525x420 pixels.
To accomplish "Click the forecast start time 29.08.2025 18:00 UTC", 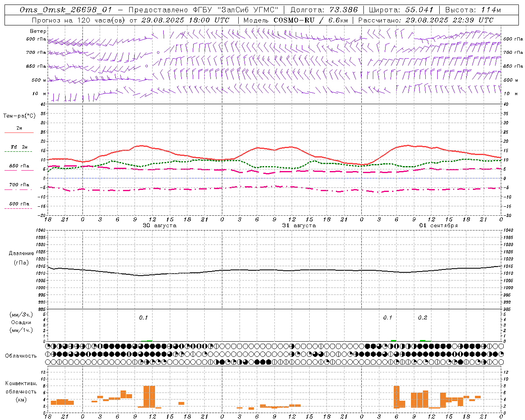I will 185,20.
